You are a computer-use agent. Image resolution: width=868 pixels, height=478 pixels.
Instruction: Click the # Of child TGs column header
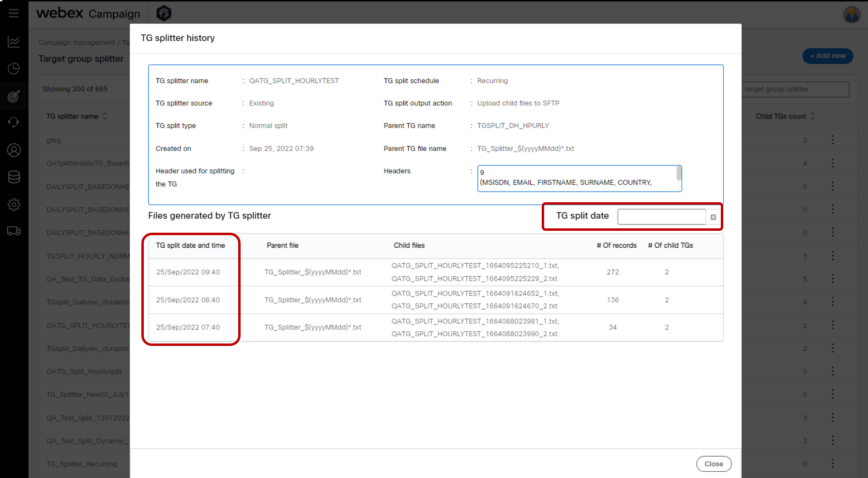[670, 245]
